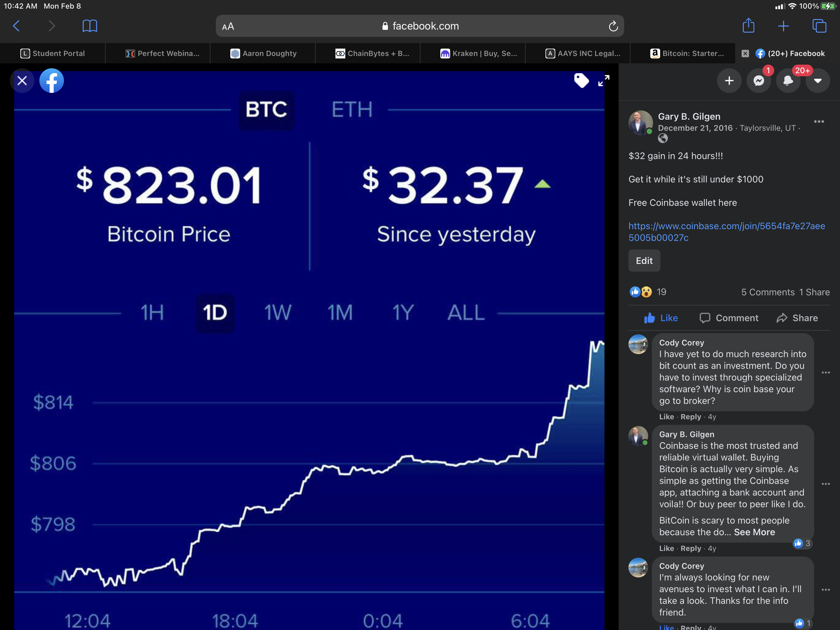Click the tag icon on the photo

(581, 81)
